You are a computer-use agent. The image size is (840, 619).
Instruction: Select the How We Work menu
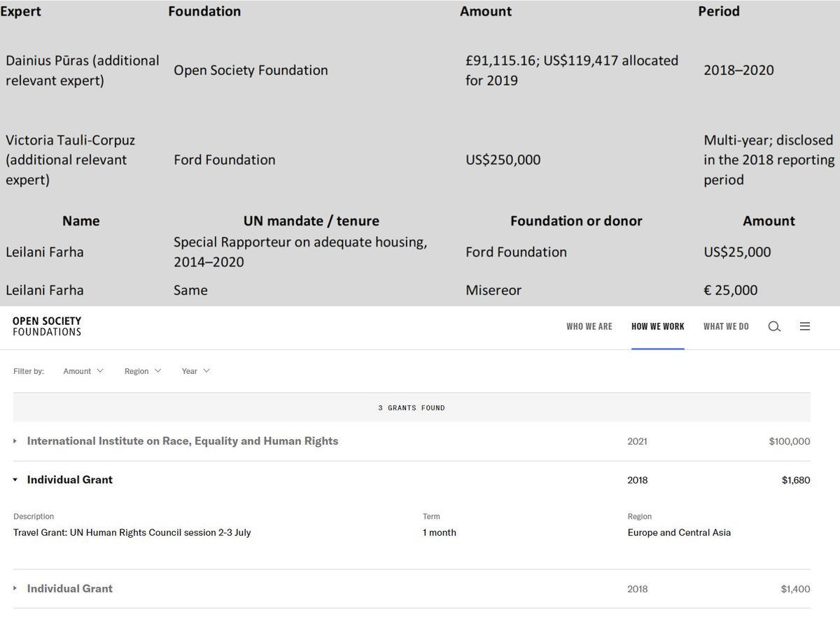(658, 326)
